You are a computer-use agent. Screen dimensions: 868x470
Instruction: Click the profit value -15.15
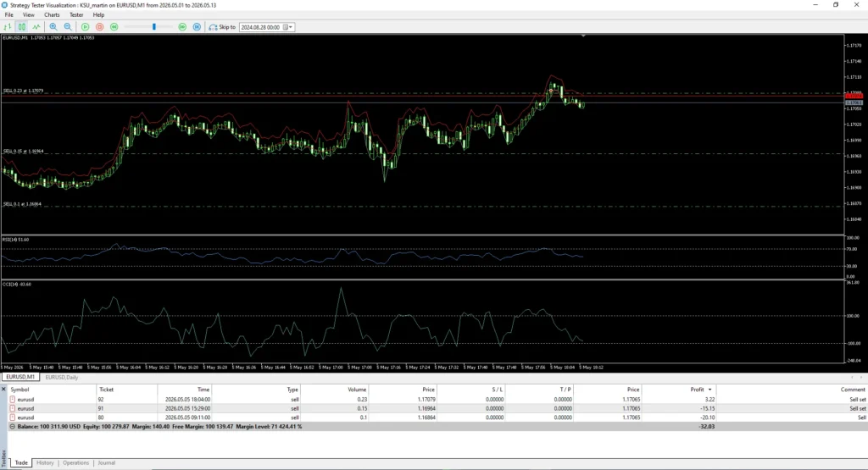(708, 409)
